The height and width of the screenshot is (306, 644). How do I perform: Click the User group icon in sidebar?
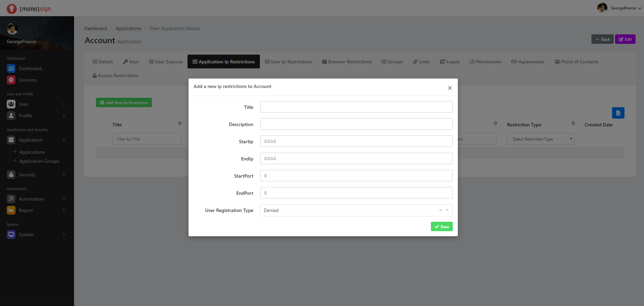[x=11, y=104]
